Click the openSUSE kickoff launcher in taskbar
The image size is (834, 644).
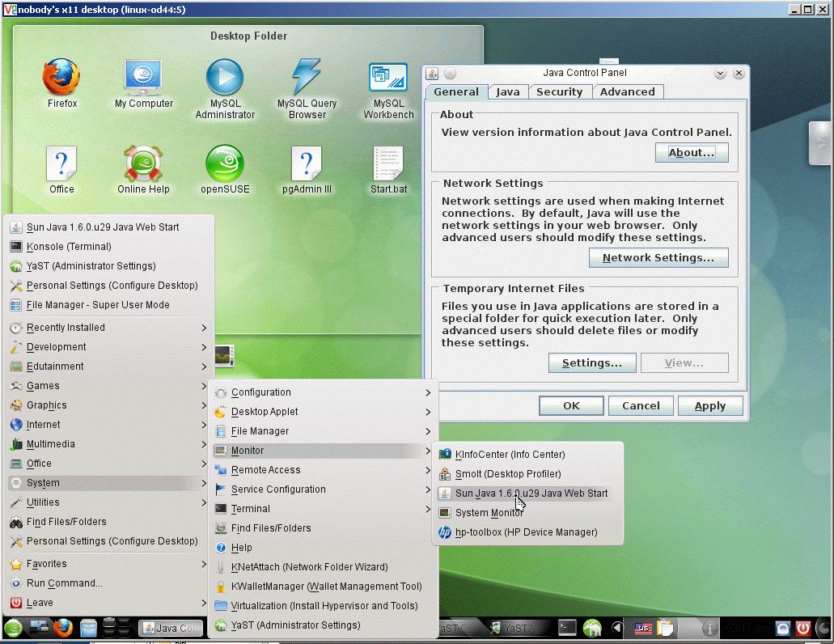13,628
